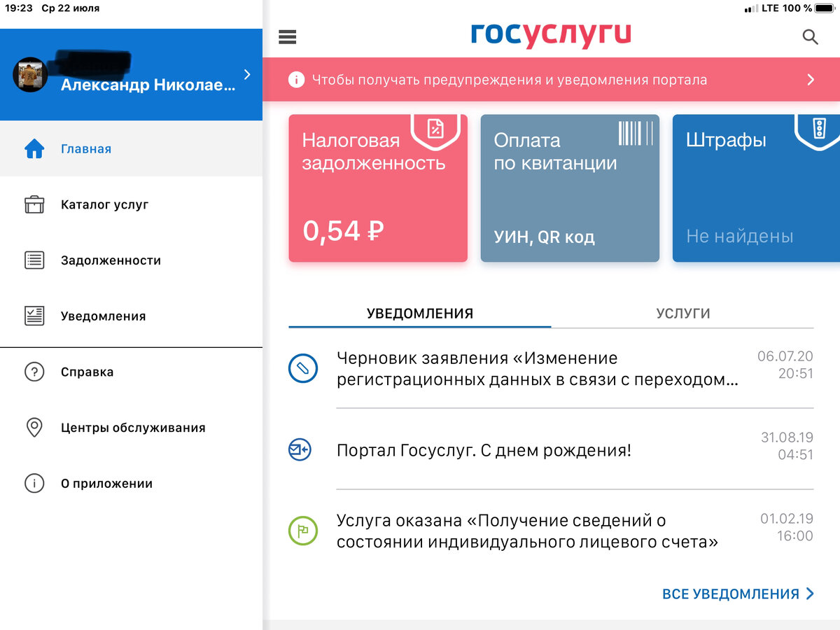
Task: Open Портал Госуслуг. С днем рождения!
Action: 551,449
